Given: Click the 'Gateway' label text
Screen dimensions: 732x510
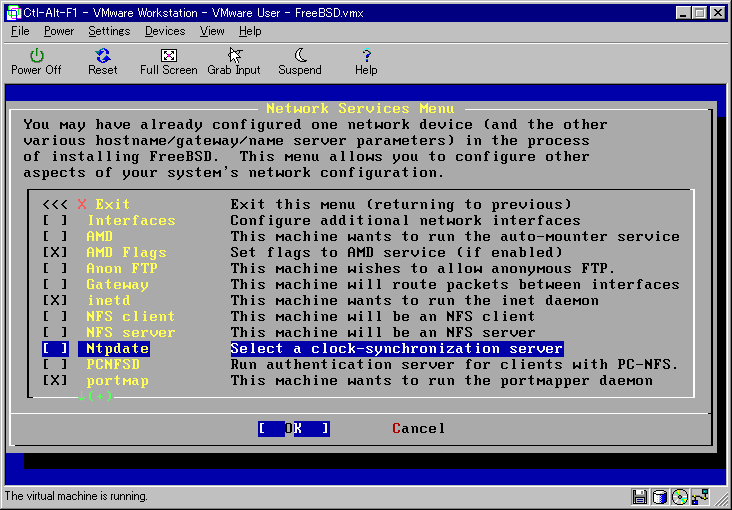Looking at the screenshot, I should 118,285.
